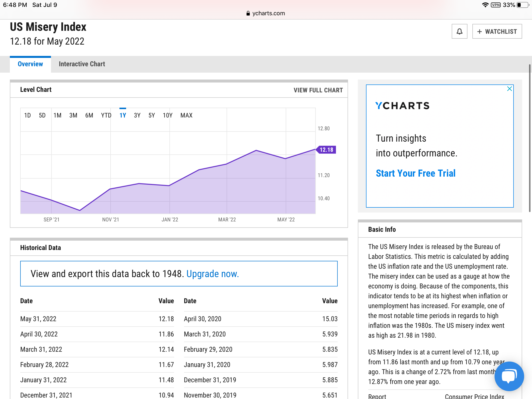This screenshot has width=532, height=399.
Task: Click the 11.20 y-axis label
Action: pos(324,175)
